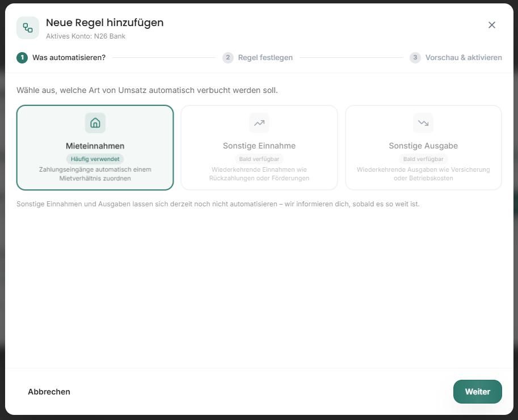Close the Neue Regel hinzufügen dialog
The image size is (518, 420).
[491, 25]
